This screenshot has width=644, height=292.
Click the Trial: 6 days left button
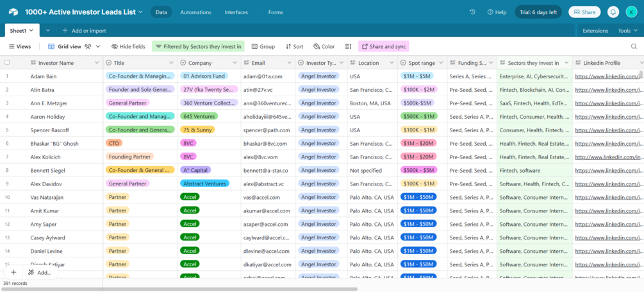[538, 12]
